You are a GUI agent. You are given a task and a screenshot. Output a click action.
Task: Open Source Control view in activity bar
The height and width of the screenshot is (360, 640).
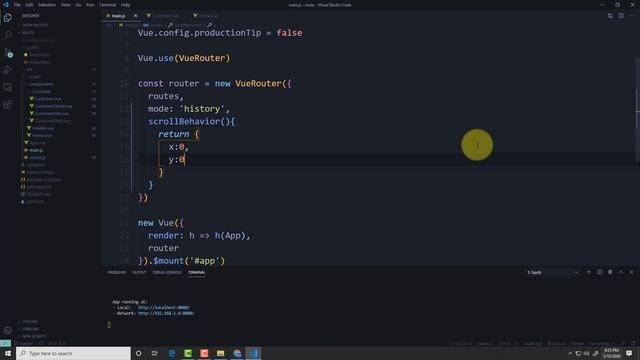(8, 53)
